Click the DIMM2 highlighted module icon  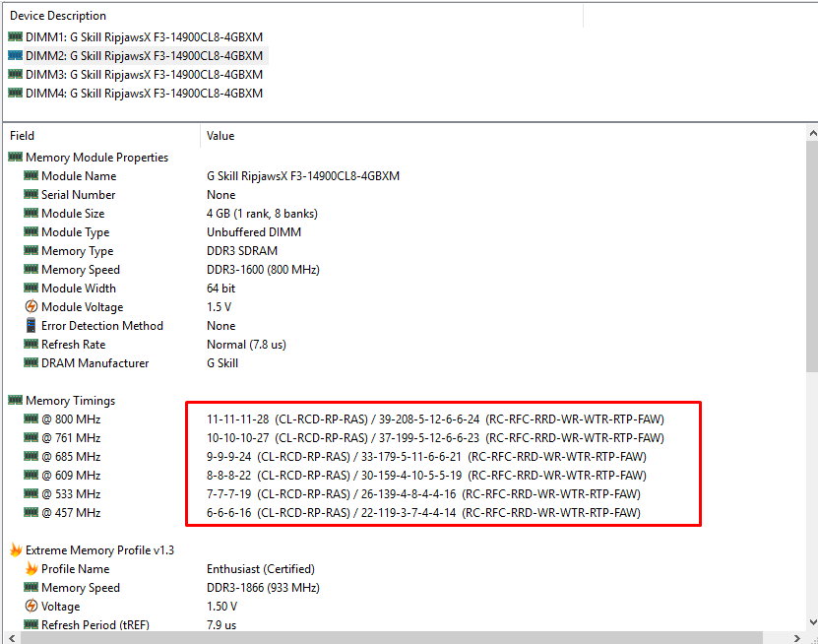[x=15, y=55]
